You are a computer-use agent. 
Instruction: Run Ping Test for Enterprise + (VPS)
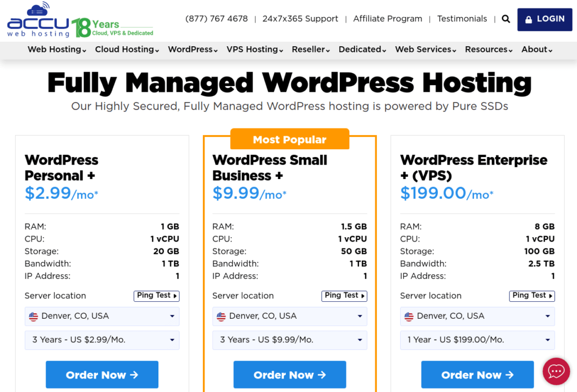point(532,296)
